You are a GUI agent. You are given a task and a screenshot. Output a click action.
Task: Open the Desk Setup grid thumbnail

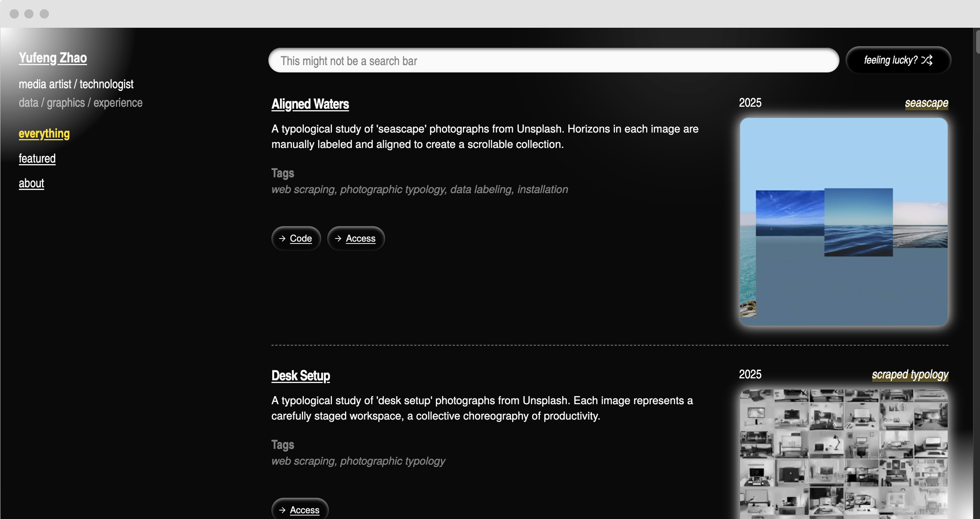843,455
